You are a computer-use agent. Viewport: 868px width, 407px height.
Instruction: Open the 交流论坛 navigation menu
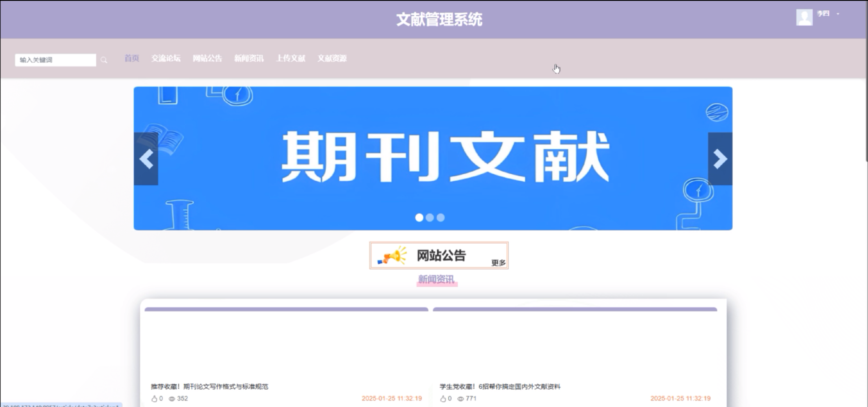[x=165, y=58]
